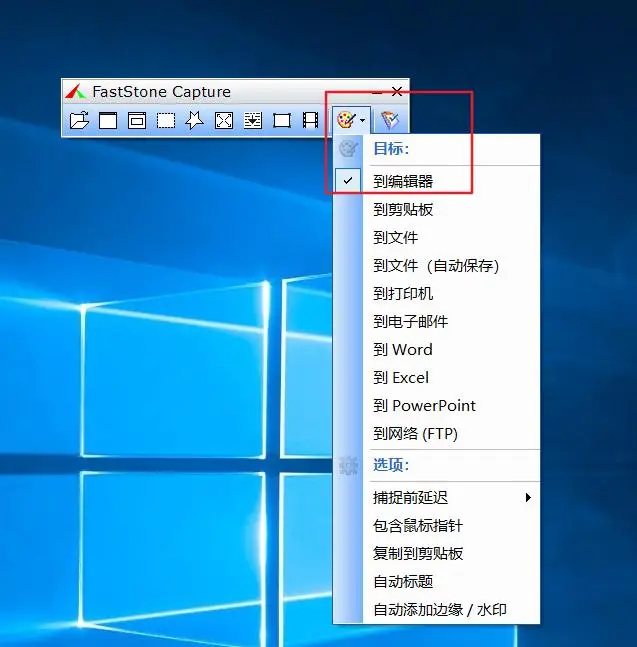The width and height of the screenshot is (637, 647).
Task: Expand 捕捉前延迟 submenu
Action: [x=436, y=498]
